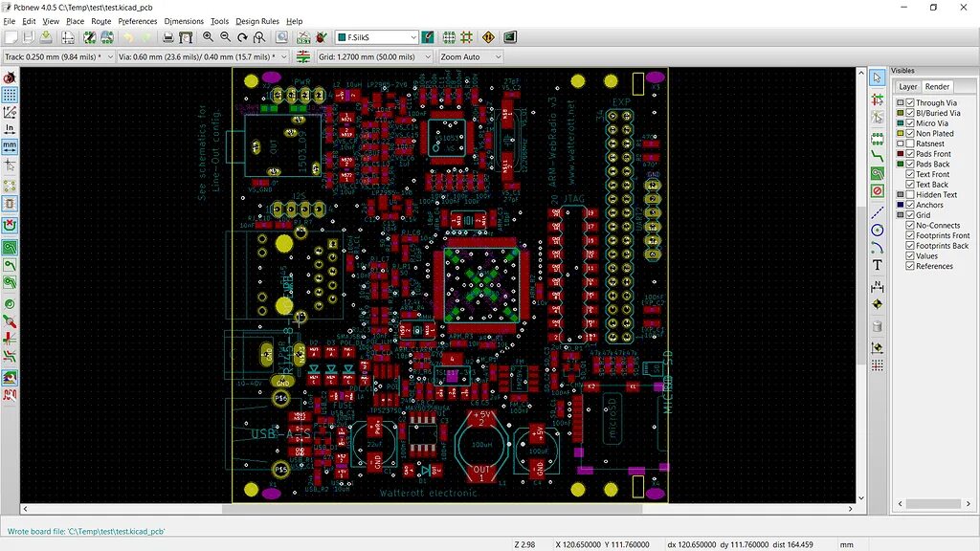Select the Route tracks tool

pos(878,156)
